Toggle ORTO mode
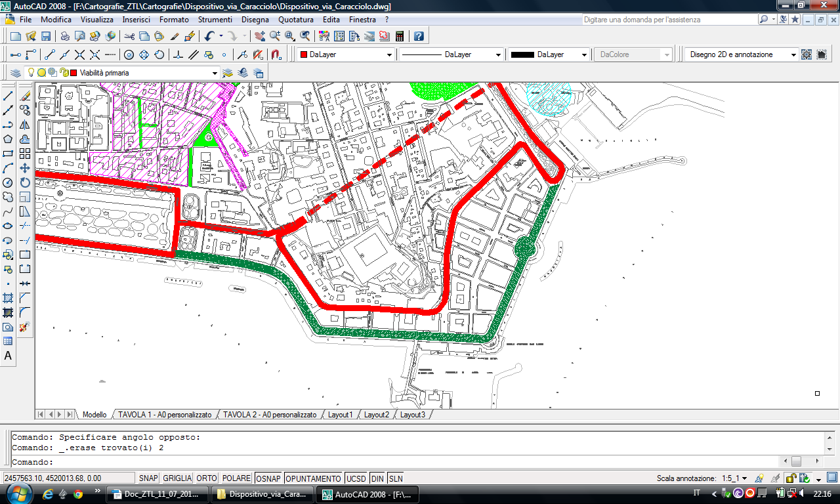This screenshot has width=840, height=504. pos(207,478)
